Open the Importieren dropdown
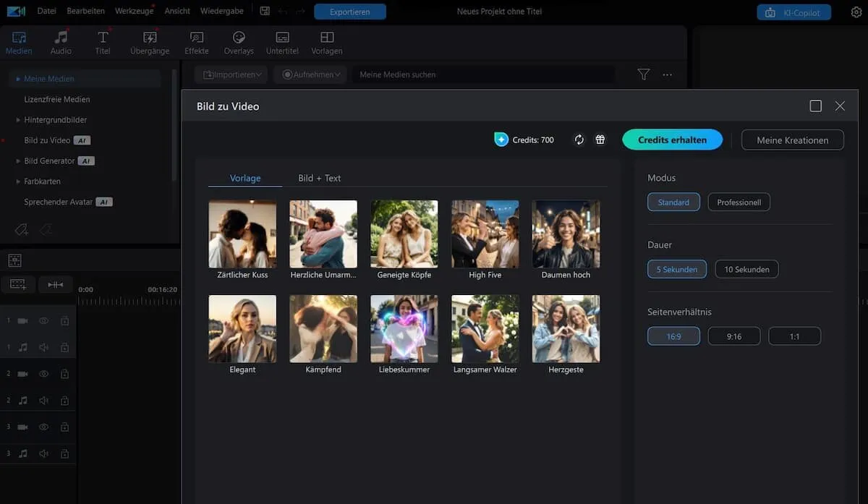 230,74
